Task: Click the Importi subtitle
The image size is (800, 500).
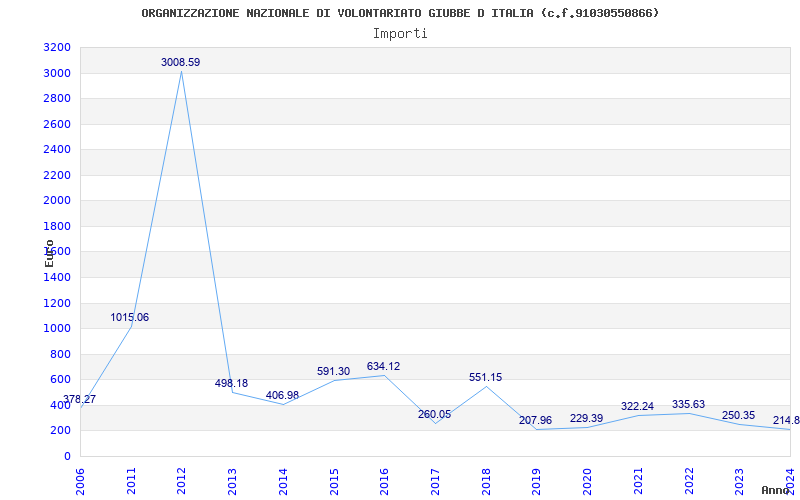Action: click(400, 34)
